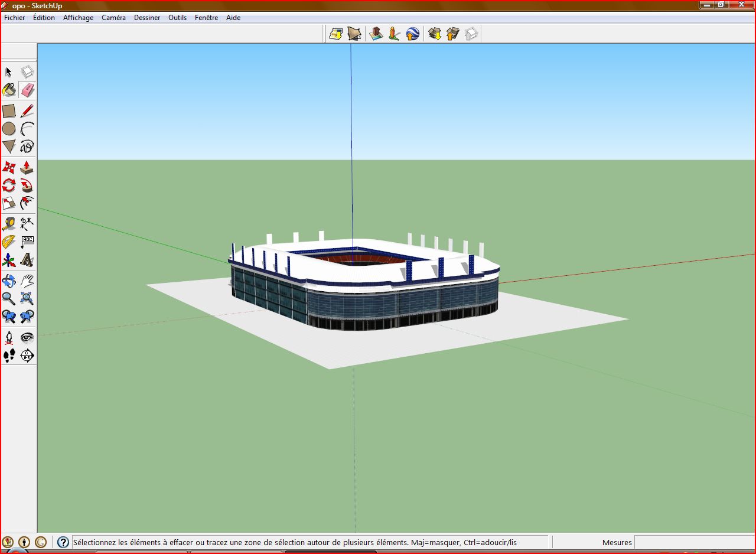The width and height of the screenshot is (756, 554).
Task: Open the Fichier menu
Action: point(15,18)
